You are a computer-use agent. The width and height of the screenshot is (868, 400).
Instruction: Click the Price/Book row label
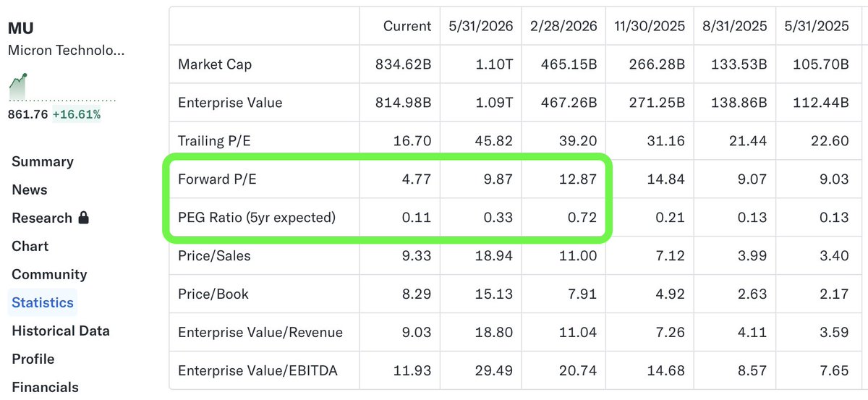(213, 294)
